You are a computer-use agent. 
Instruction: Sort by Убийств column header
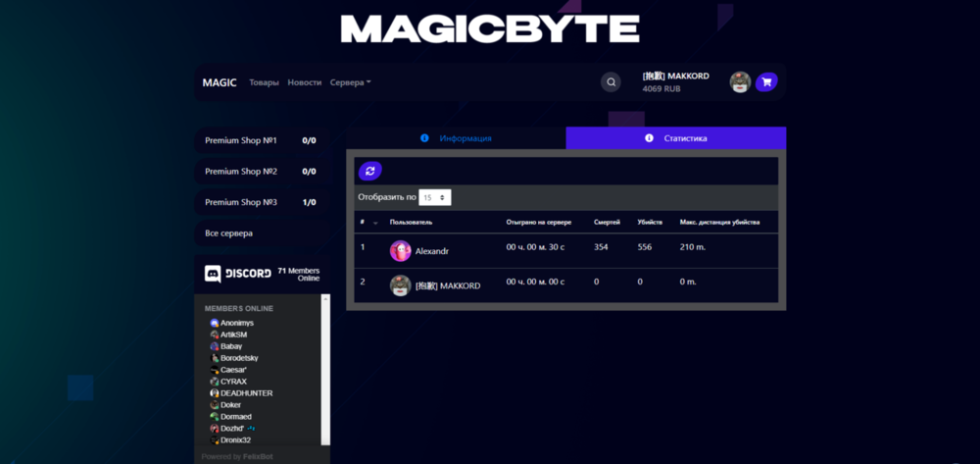tap(650, 223)
